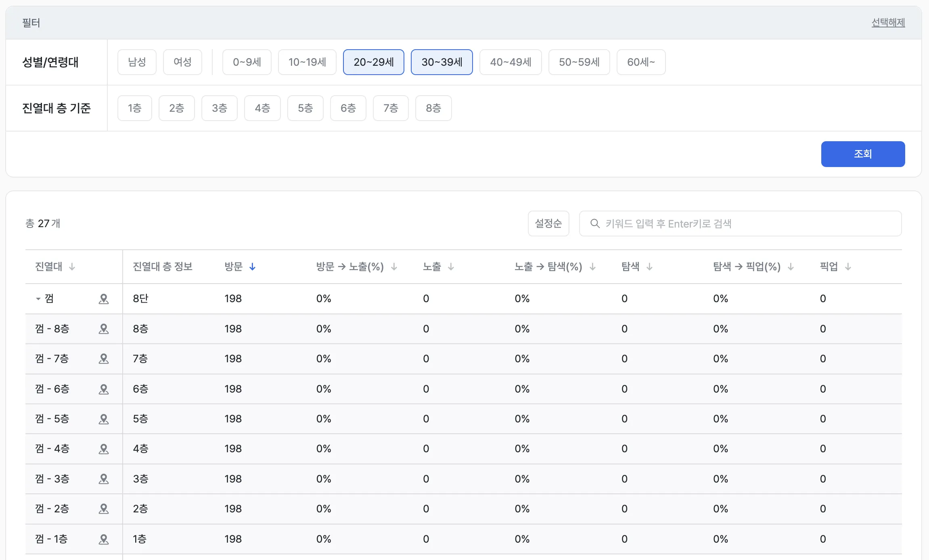This screenshot has width=929, height=560.
Task: Open location map icon for 껌 - 8층 row
Action: pos(104,329)
